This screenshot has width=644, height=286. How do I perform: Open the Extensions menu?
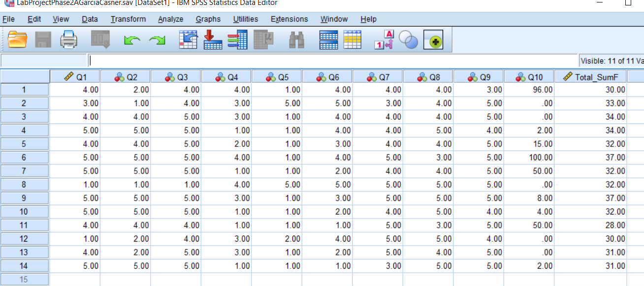pyautogui.click(x=289, y=19)
